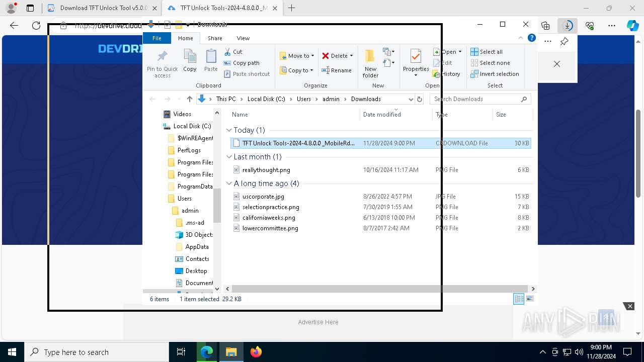Screen dimensions: 644x362
Task: Click Paste shortcut in the ribbon
Action: pos(247,74)
